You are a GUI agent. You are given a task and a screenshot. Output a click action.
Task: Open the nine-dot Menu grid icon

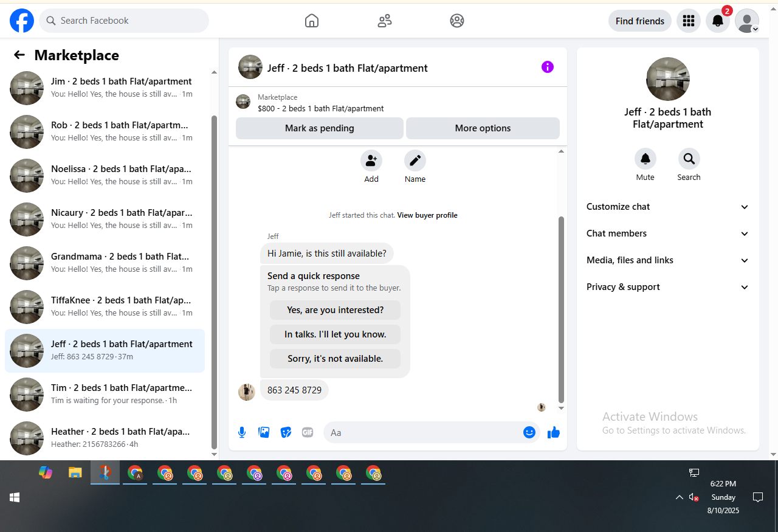pos(689,21)
